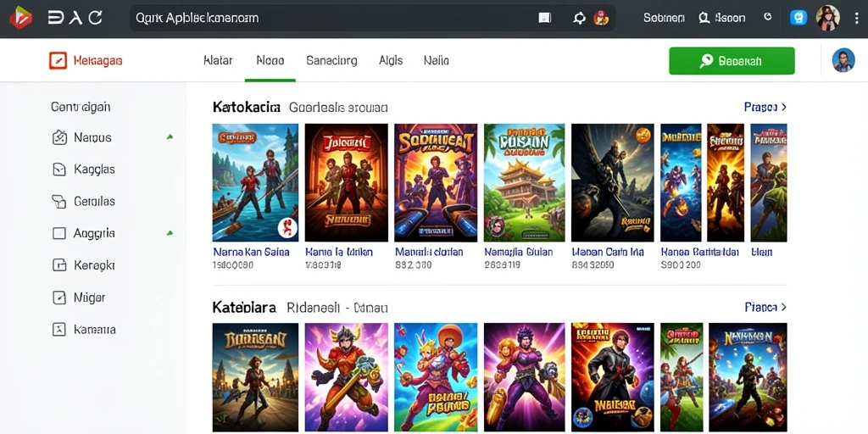
Task: Expand the Aoggria green arrow
Action: tap(170, 232)
